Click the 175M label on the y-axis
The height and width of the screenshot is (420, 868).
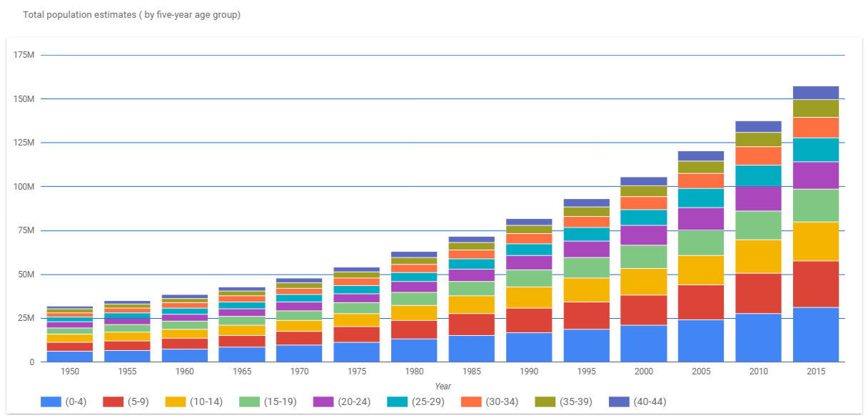(x=24, y=55)
